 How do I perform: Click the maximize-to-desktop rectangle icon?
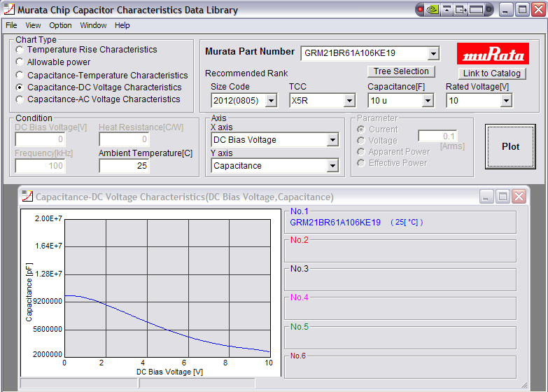[x=476, y=9]
